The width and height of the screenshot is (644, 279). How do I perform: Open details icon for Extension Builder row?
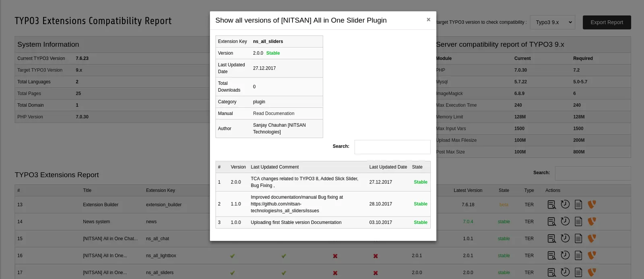click(552, 205)
